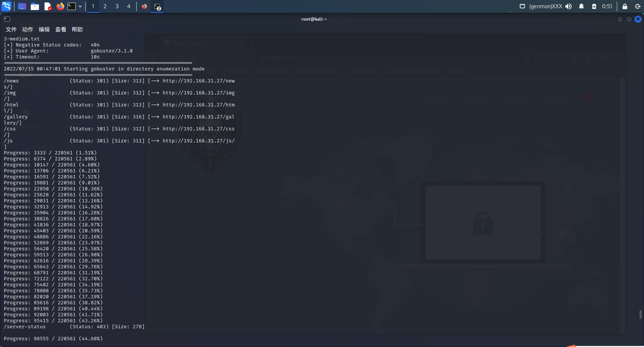The height and width of the screenshot is (347, 644).
Task: Click the terminal window icon in title bar
Action: pos(7,19)
